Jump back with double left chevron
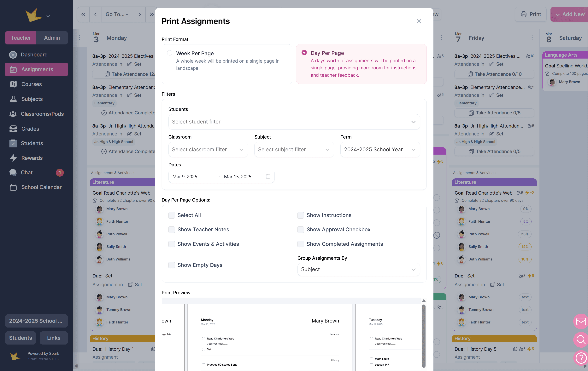Viewport: 588px width, 371px height. click(x=83, y=14)
